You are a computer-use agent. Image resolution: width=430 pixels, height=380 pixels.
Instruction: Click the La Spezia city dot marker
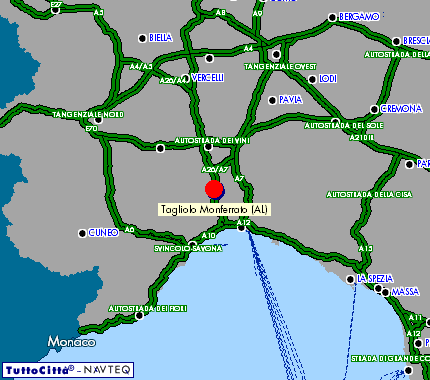point(350,279)
